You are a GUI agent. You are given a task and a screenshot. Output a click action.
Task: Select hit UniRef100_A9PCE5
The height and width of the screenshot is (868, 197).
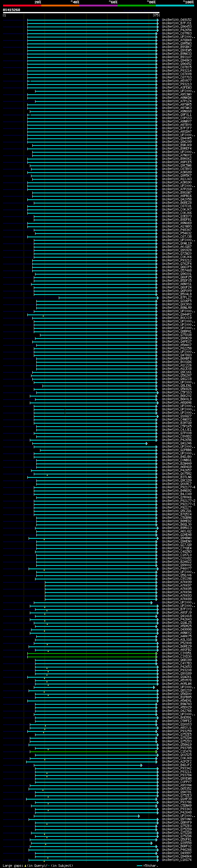177,162
